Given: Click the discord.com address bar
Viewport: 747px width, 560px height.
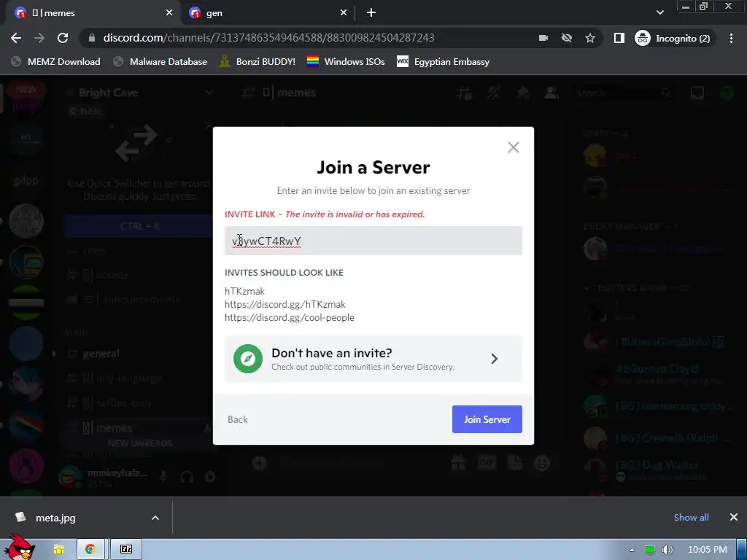Looking at the screenshot, I should click(x=268, y=38).
